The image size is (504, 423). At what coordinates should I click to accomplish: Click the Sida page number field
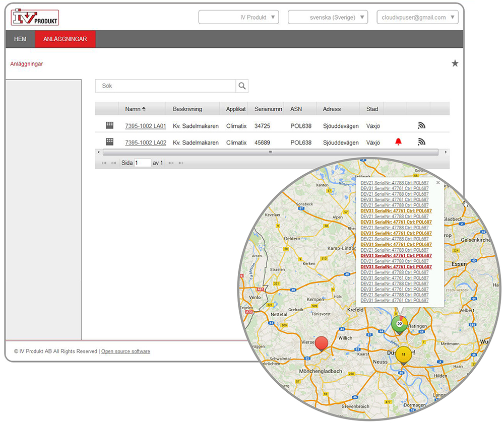pos(143,163)
